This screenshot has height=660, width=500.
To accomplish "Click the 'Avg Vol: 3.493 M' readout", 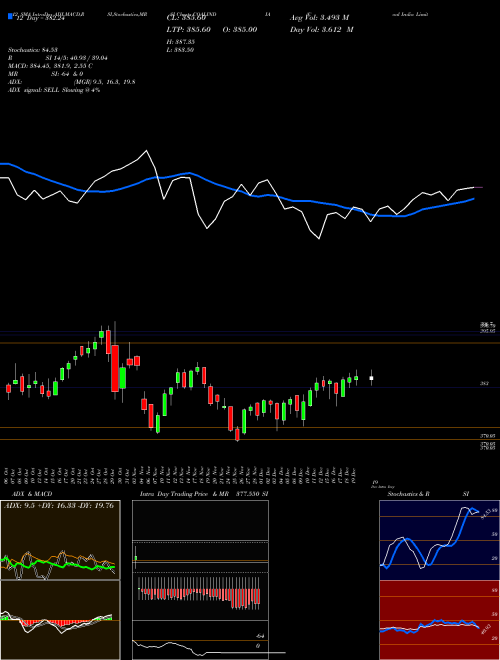I will (x=319, y=18).
